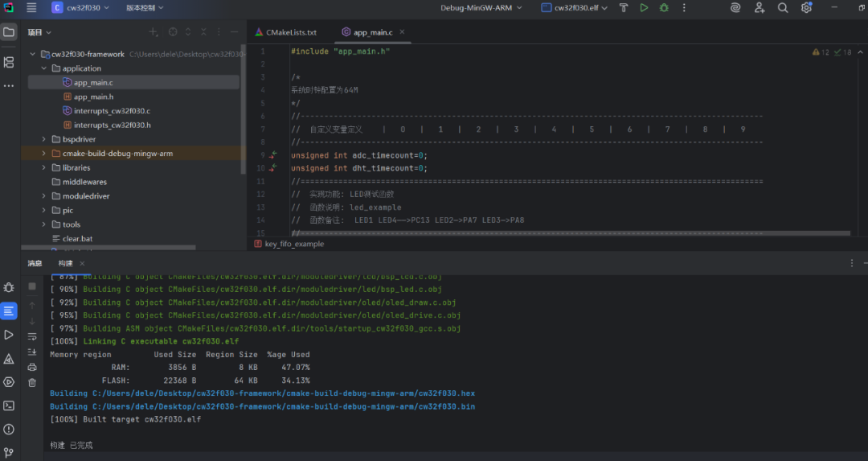Start debugging with the bug icon in top toolbar
Viewport: 868px width, 461px height.
664,8
